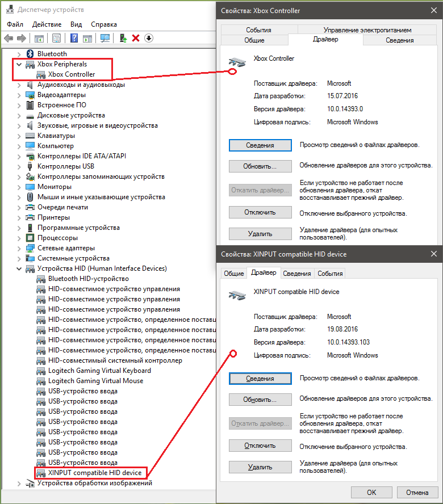Toggle the show/hide console tree icon
This screenshot has width=443, height=504.
point(39,38)
